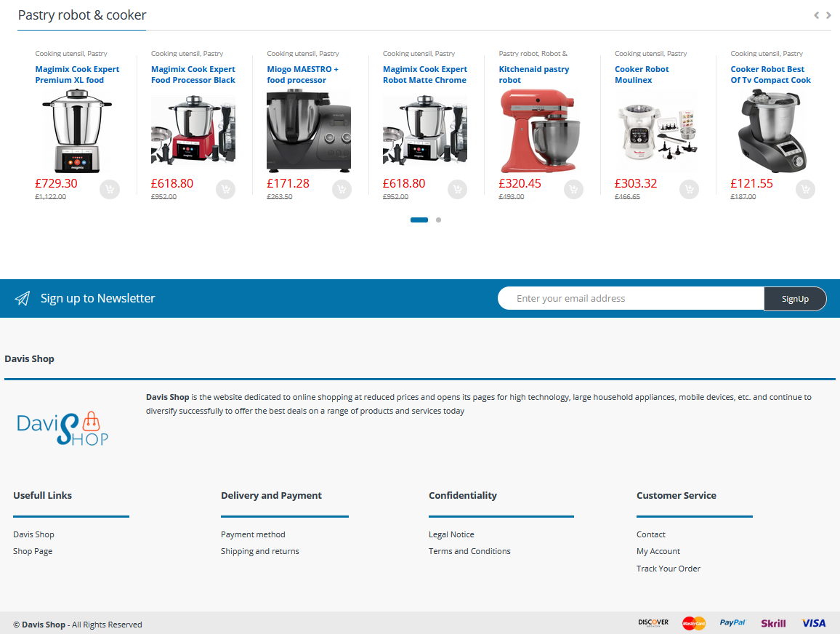Click the PayPal payment icon
The height and width of the screenshot is (634, 840).
pos(732,623)
